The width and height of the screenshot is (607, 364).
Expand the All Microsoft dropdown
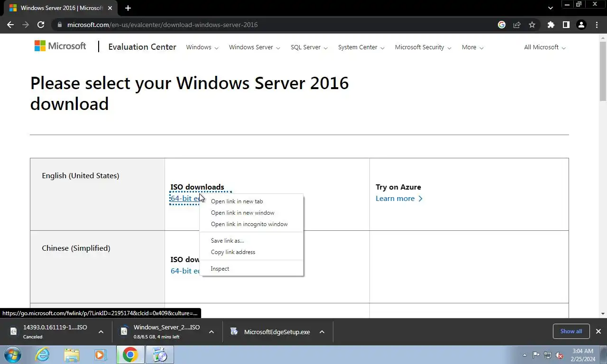(x=545, y=47)
